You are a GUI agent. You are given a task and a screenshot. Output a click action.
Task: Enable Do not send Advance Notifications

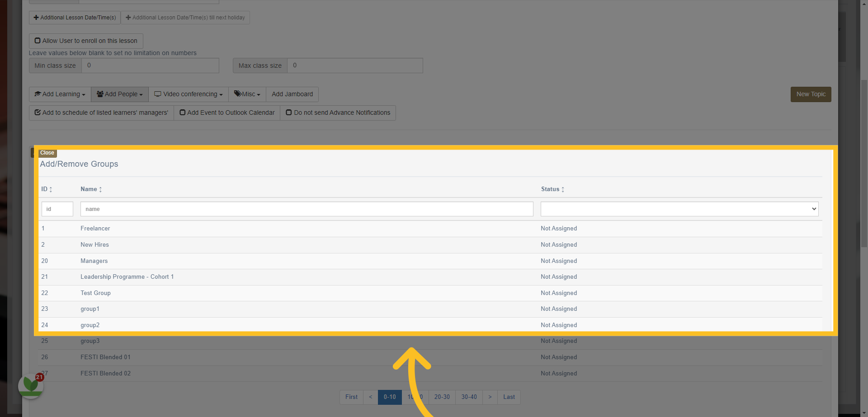pyautogui.click(x=338, y=113)
